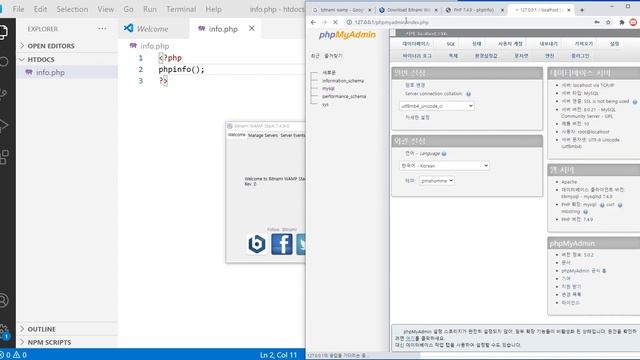Open the Extensions view in VS Code
This screenshot has width=640, height=360.
(x=4, y=157)
